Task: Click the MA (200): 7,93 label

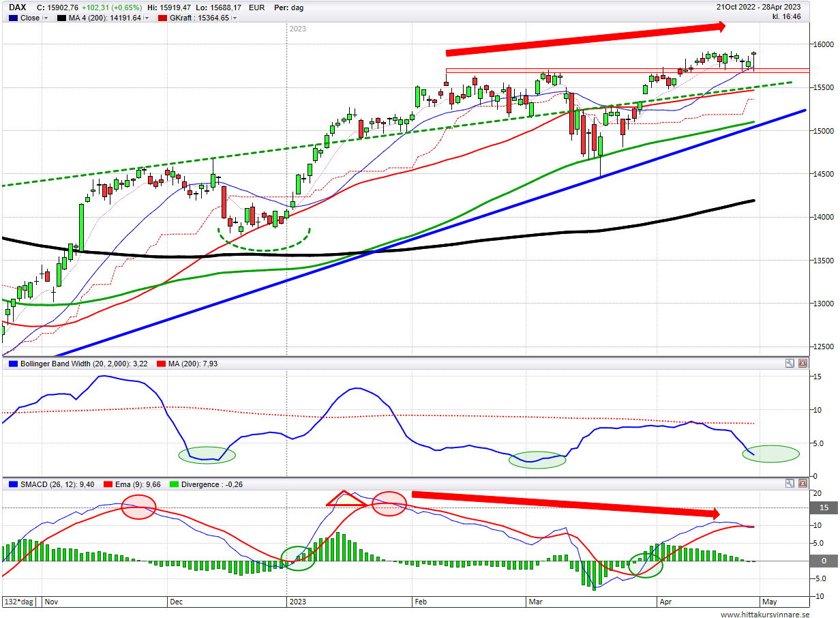Action: (x=194, y=364)
